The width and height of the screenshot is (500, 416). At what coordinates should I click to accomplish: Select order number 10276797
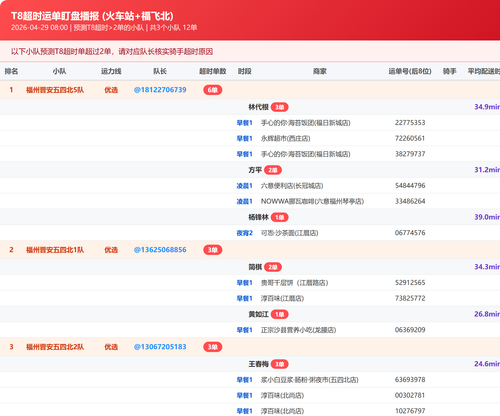click(x=410, y=411)
